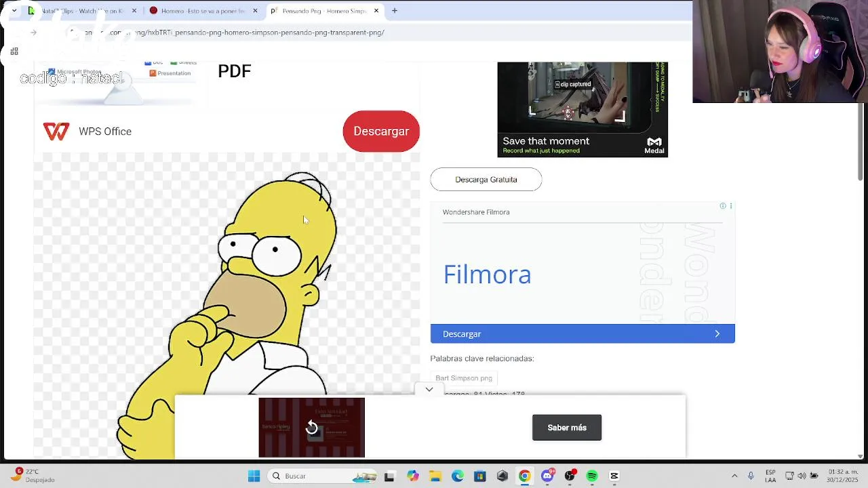Viewport: 868px width, 488px height.
Task: Click the browser forward arrow
Action: (x=33, y=33)
